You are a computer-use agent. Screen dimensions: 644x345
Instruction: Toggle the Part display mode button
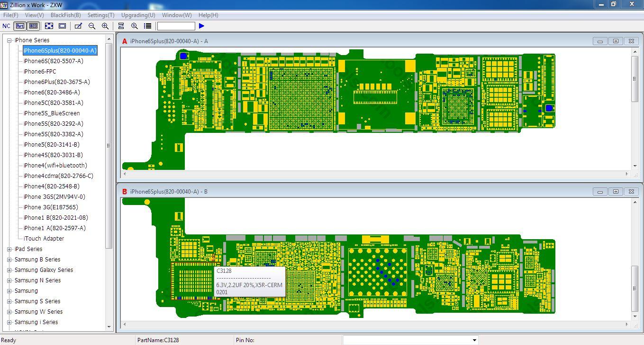20,26
